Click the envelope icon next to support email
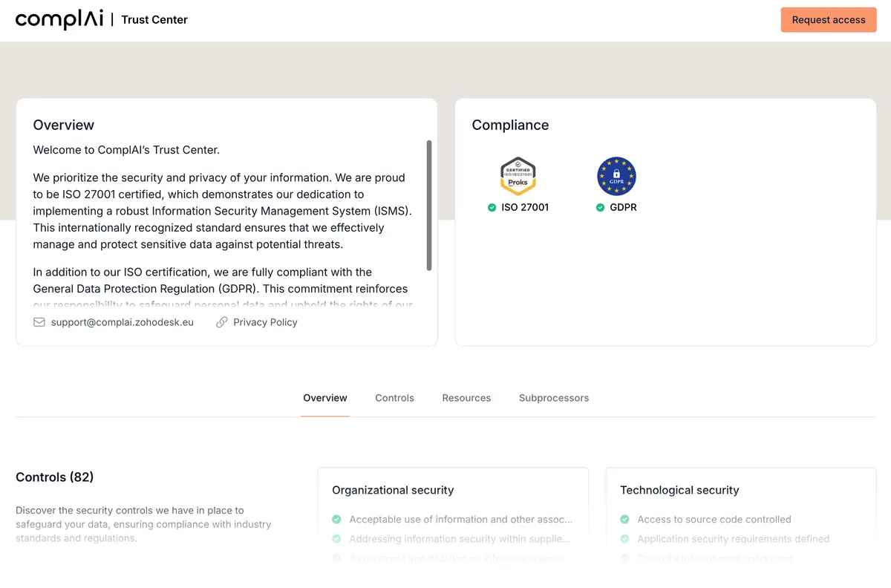The height and width of the screenshot is (588, 891). (x=39, y=322)
